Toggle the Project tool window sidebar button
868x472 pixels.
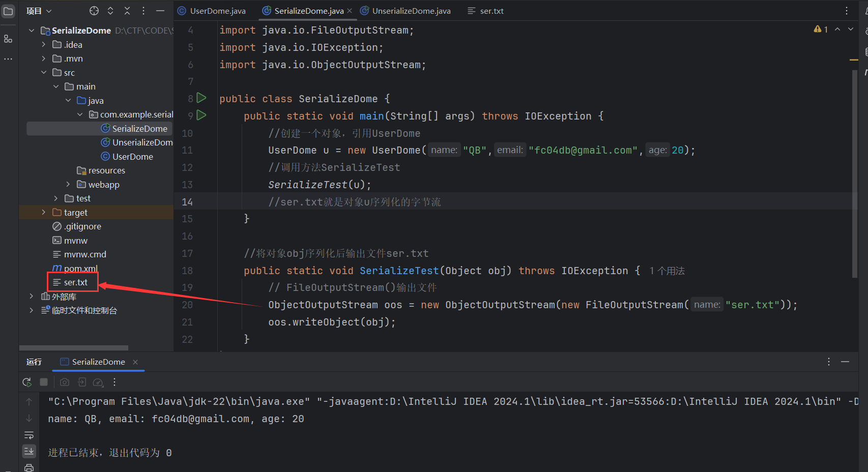(x=8, y=11)
